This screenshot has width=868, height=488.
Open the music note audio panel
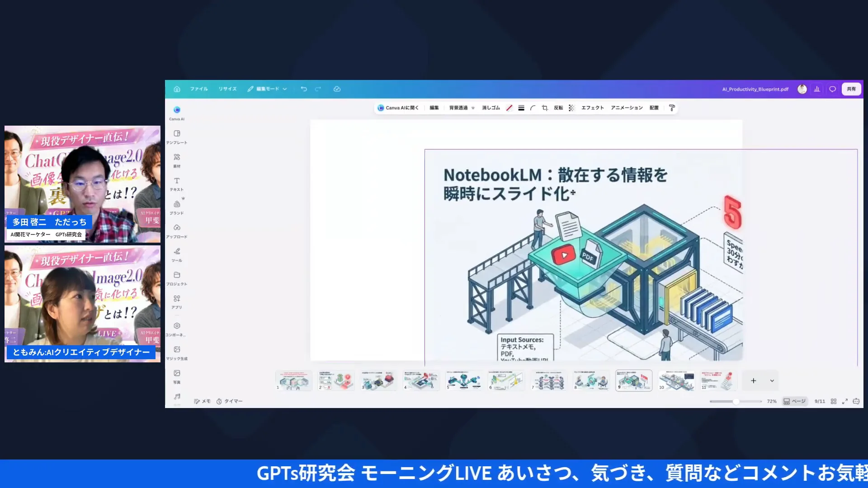click(x=177, y=397)
